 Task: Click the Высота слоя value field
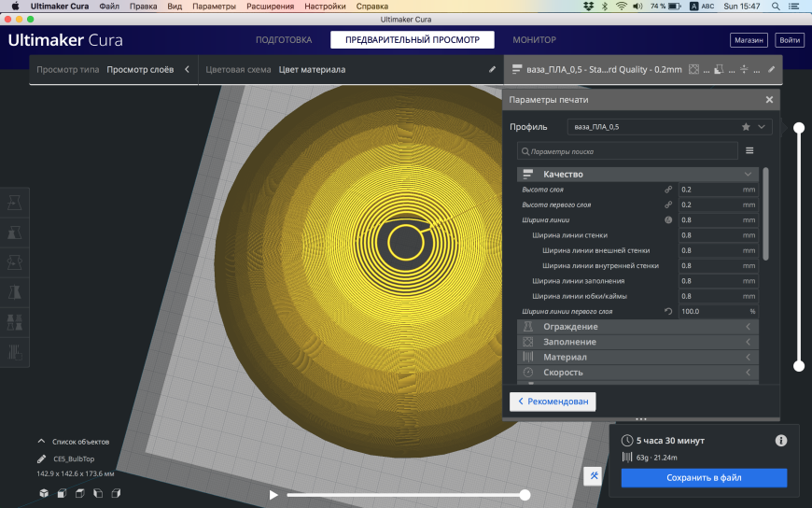click(x=719, y=190)
